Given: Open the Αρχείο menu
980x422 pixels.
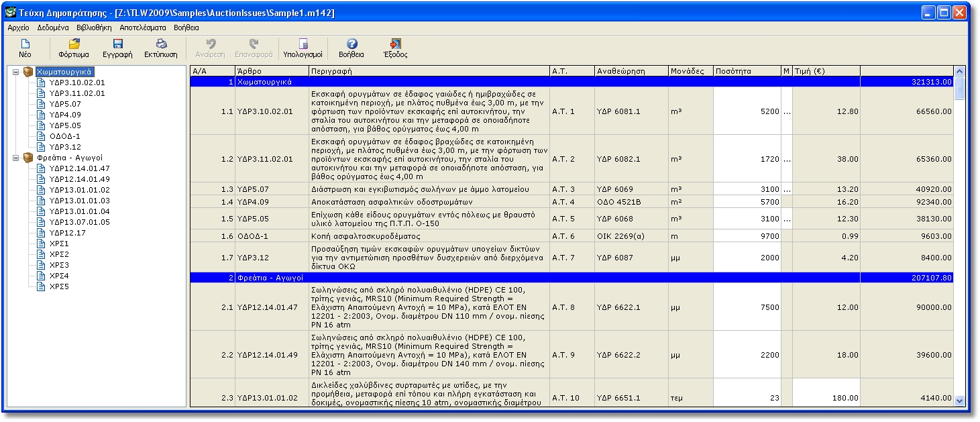Looking at the screenshot, I should point(18,28).
